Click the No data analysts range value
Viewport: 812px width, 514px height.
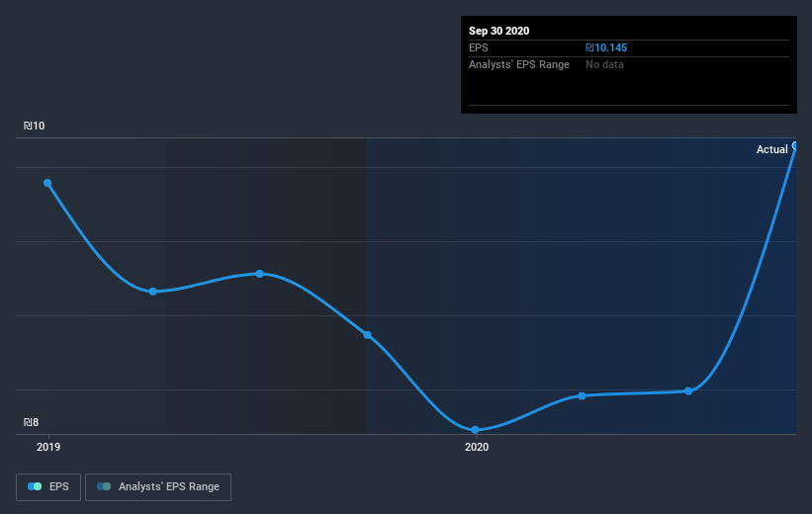pos(604,64)
